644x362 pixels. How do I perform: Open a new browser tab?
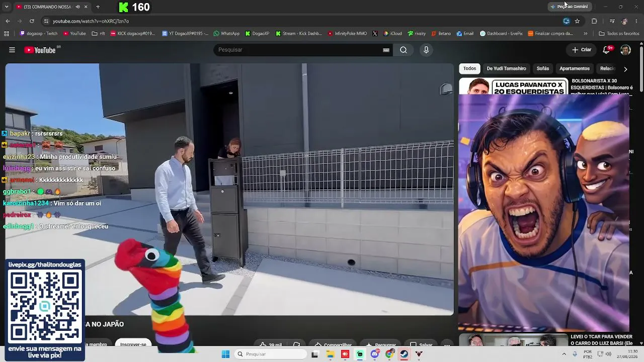[98, 7]
